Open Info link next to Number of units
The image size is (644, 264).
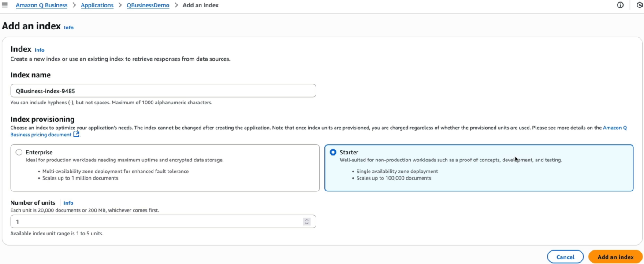[x=68, y=203]
